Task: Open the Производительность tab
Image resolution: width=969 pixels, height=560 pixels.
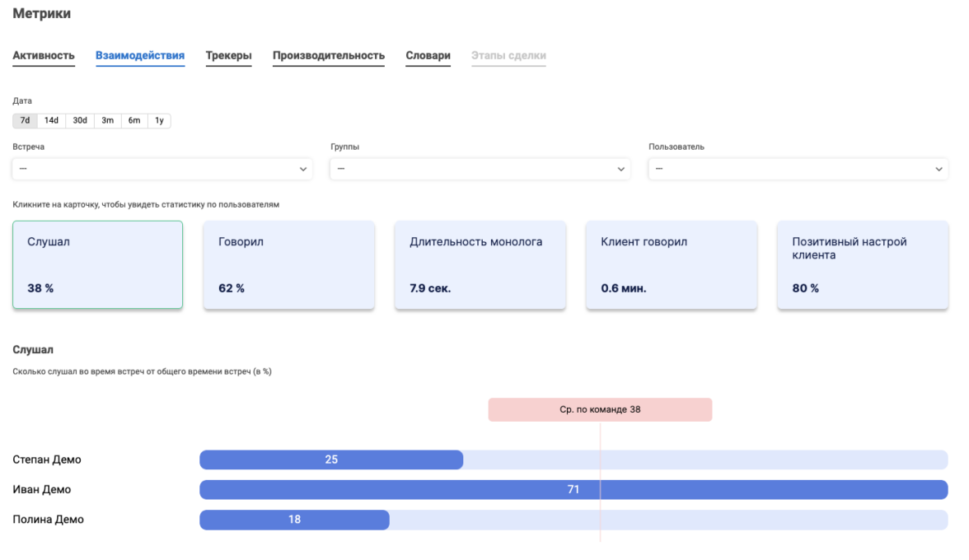Action: [328, 56]
